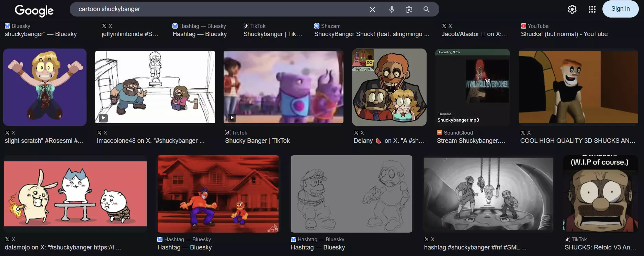
Task: Submit search with the magnifier icon
Action: point(426,9)
